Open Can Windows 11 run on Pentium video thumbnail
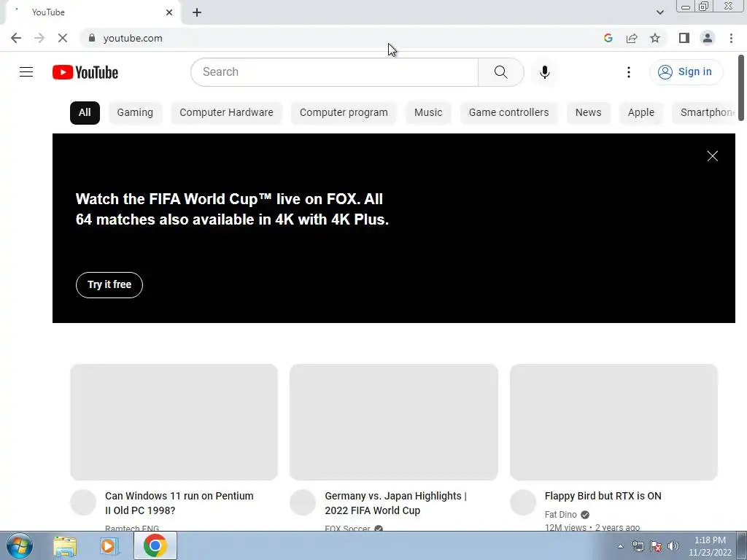This screenshot has height=560, width=747. [174, 422]
